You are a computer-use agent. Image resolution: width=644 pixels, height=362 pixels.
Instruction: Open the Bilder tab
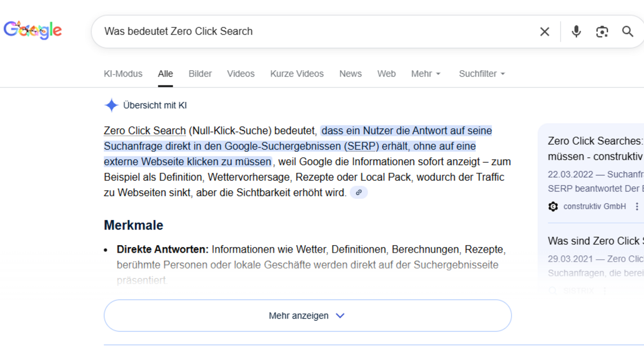(200, 74)
